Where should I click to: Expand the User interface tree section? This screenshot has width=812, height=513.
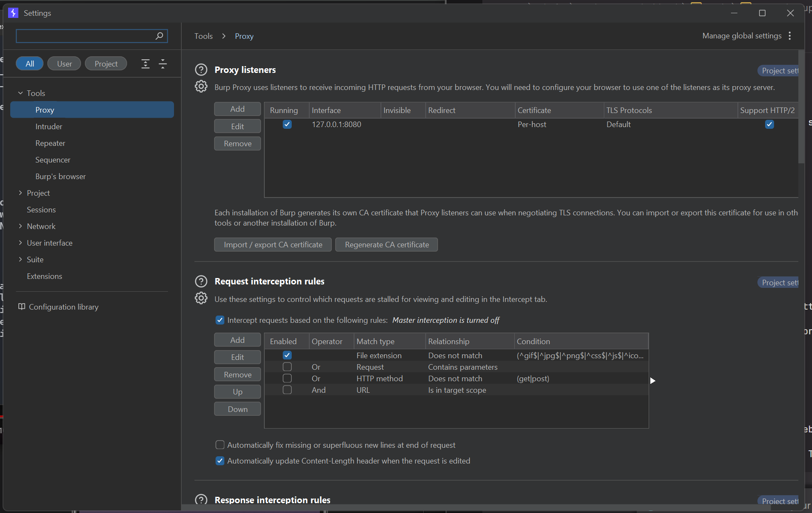20,243
